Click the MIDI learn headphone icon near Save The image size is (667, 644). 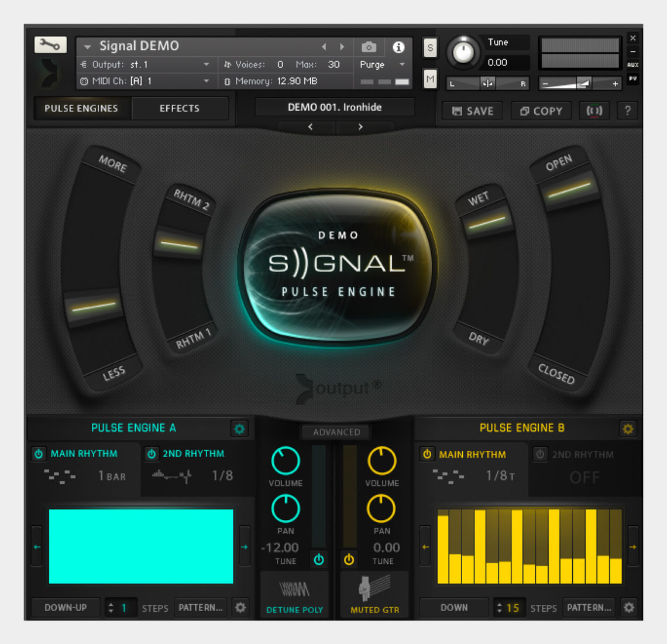[x=594, y=111]
